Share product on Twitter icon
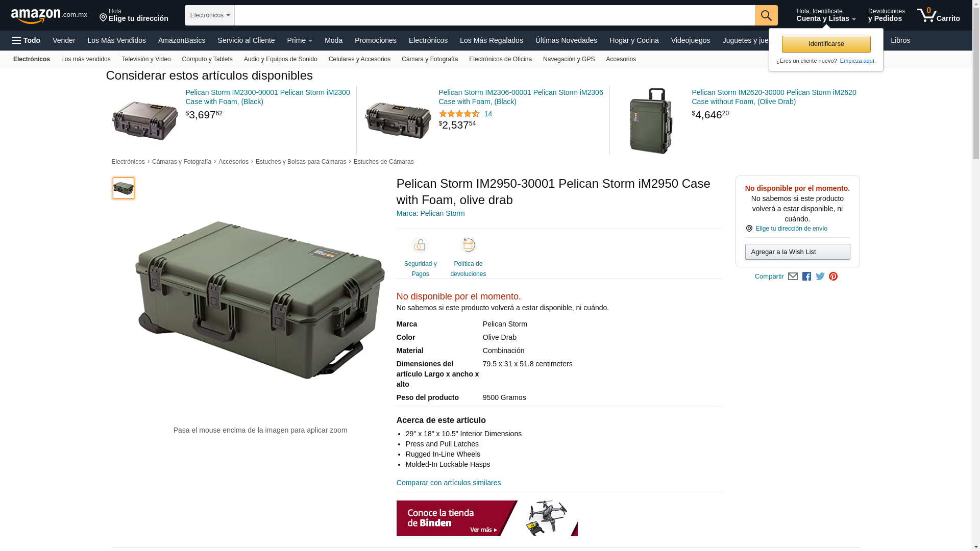Viewport: 980px width, 551px height. pyautogui.click(x=820, y=277)
